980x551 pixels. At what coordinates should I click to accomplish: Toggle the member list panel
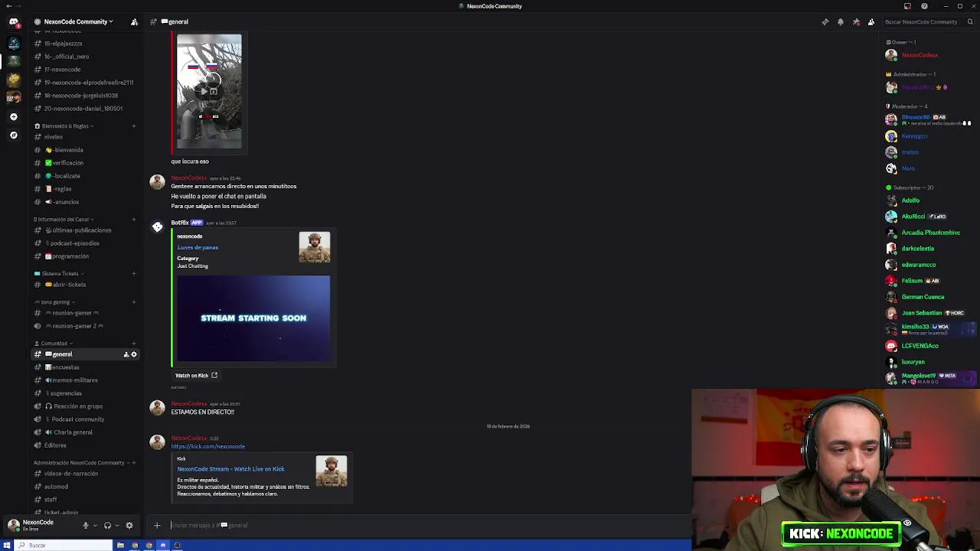[x=871, y=21]
